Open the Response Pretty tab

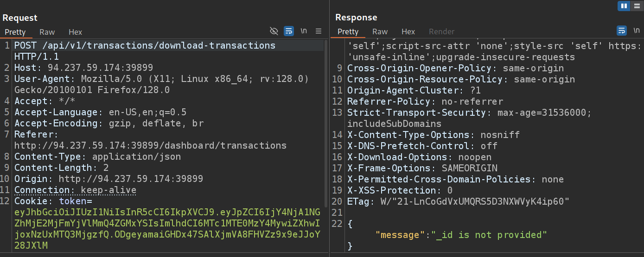point(348,31)
